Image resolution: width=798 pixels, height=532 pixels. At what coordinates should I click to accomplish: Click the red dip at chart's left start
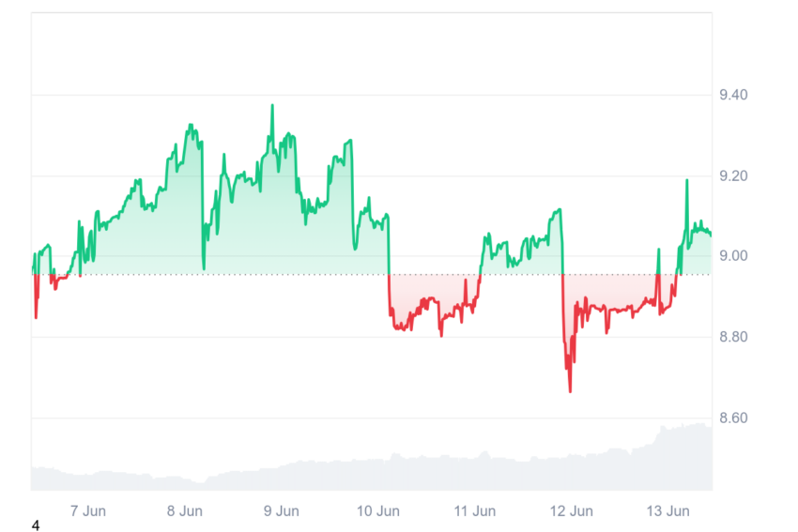36,316
